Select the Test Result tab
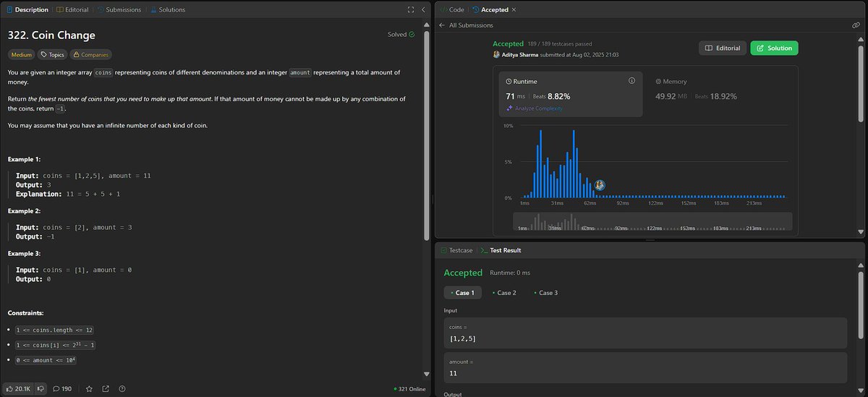This screenshot has height=397, width=868. pos(501,250)
